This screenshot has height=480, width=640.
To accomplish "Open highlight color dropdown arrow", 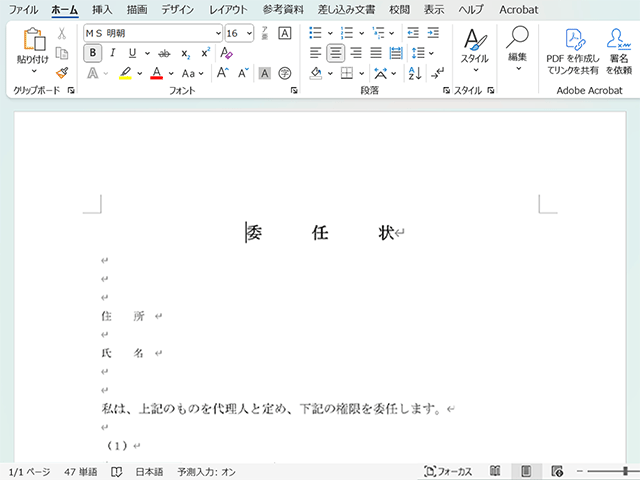I will tap(140, 73).
